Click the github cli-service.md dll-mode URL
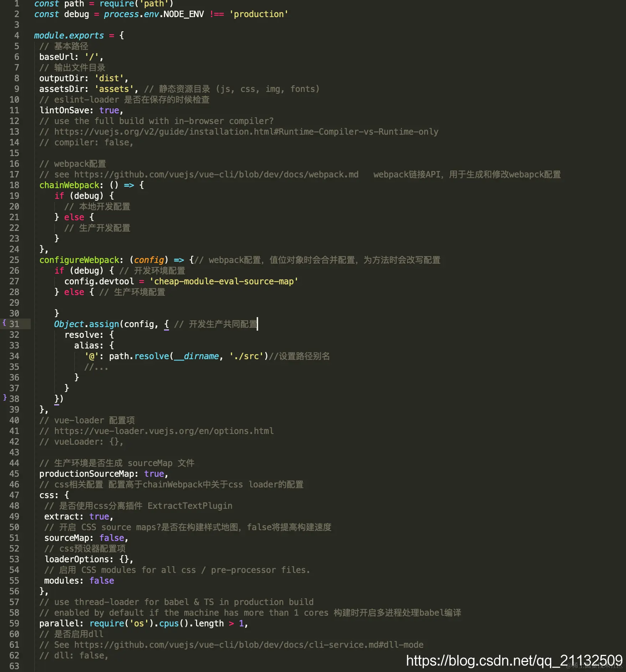Screen dimensions: 626x672 click(x=249, y=645)
